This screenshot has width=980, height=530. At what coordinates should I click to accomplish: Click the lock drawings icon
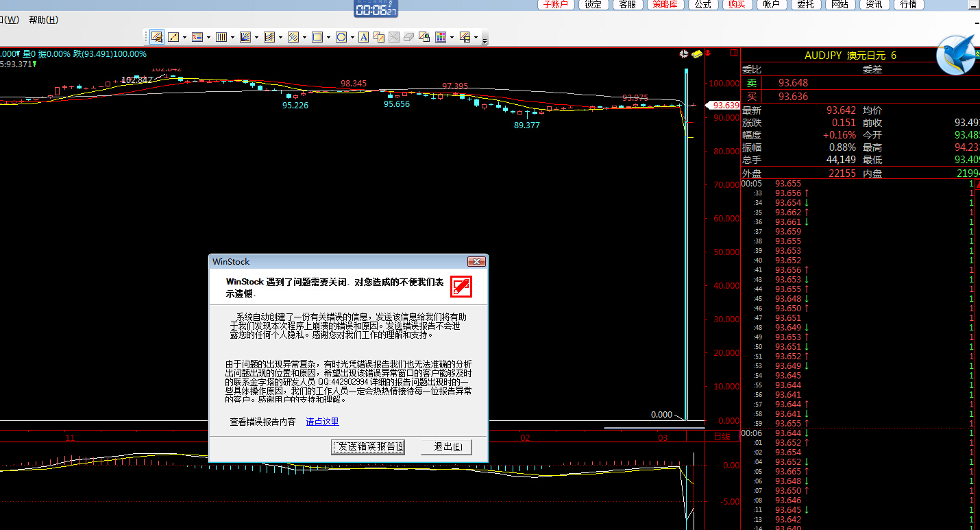coord(424,37)
